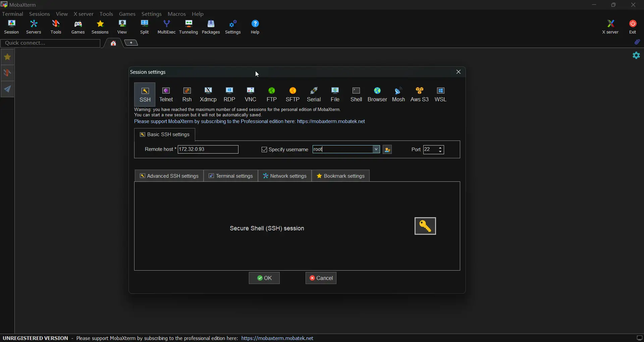Uncheck the Specify username checkbox
The width and height of the screenshot is (644, 342).
[x=264, y=150]
